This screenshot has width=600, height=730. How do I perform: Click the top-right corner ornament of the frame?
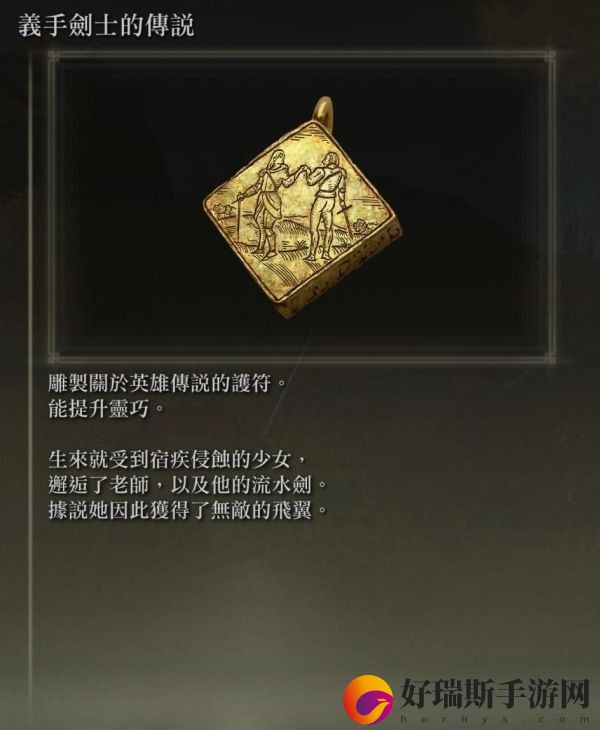click(x=549, y=58)
